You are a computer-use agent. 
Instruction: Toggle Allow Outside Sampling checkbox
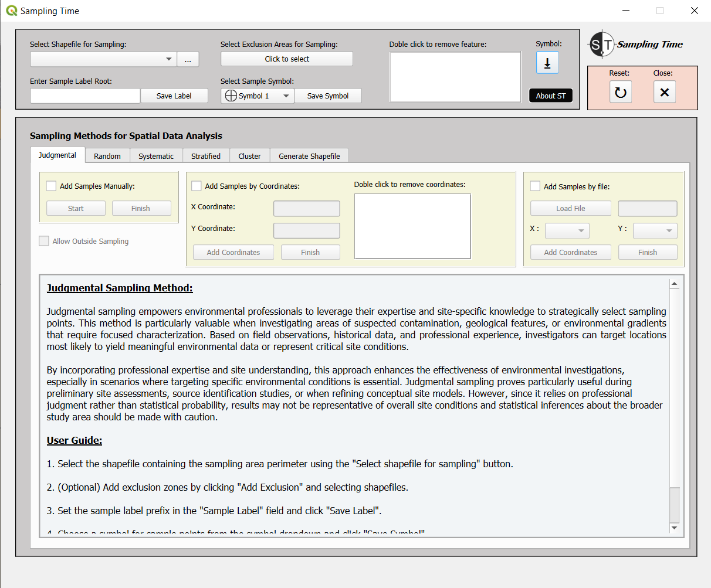44,241
